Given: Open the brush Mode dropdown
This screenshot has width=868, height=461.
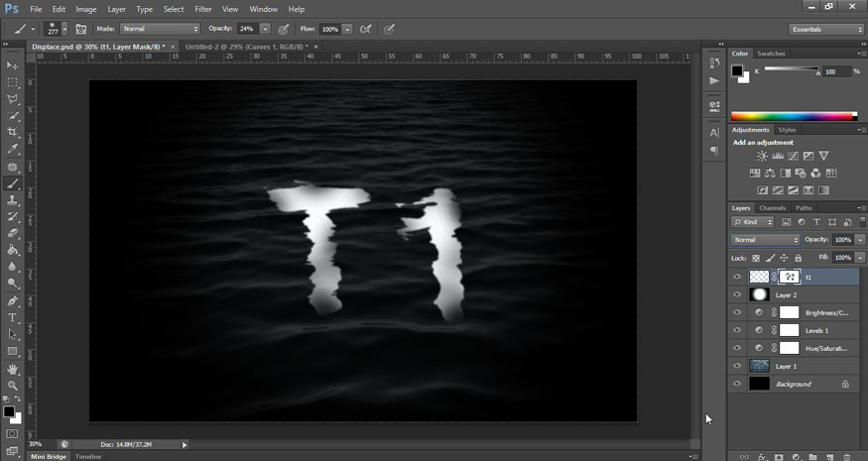Looking at the screenshot, I should tap(160, 29).
